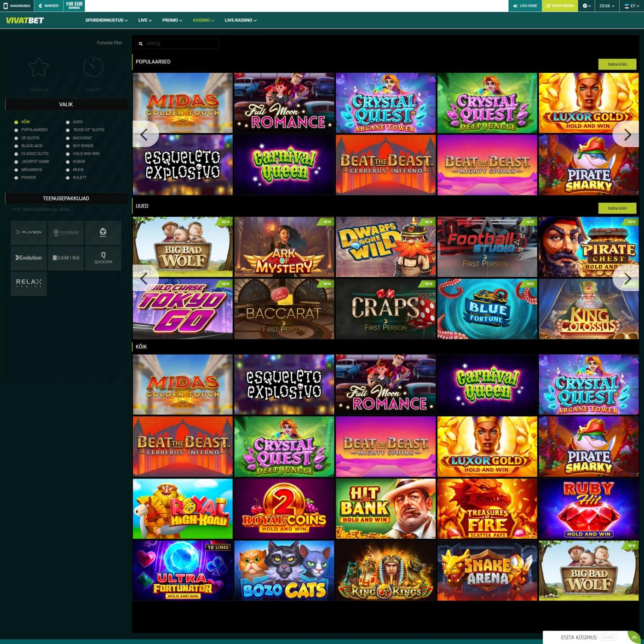Open Football Studio First Person thumbnail
Screen dimensions: 644x644
487,247
